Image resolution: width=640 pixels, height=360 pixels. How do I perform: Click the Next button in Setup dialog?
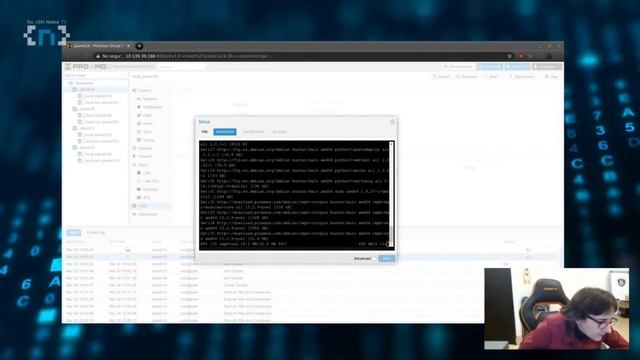point(387,258)
